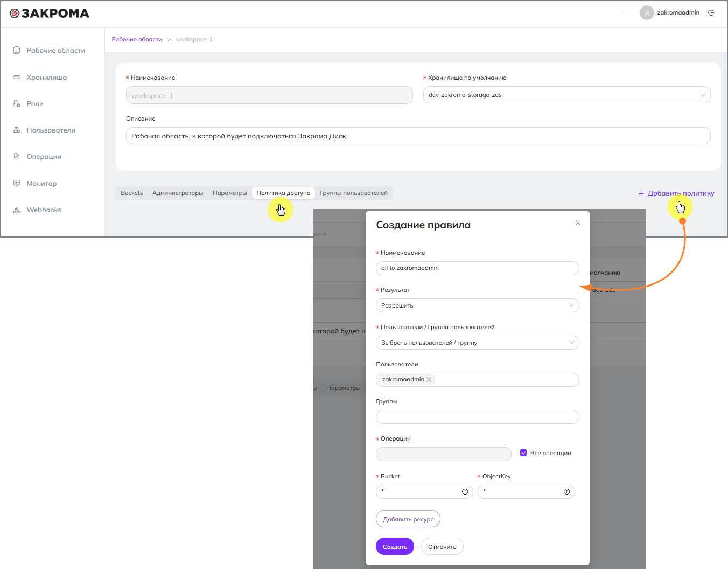Screen dimensions: 728x571
Task: Open the Монитор section icon
Action: (x=17, y=183)
